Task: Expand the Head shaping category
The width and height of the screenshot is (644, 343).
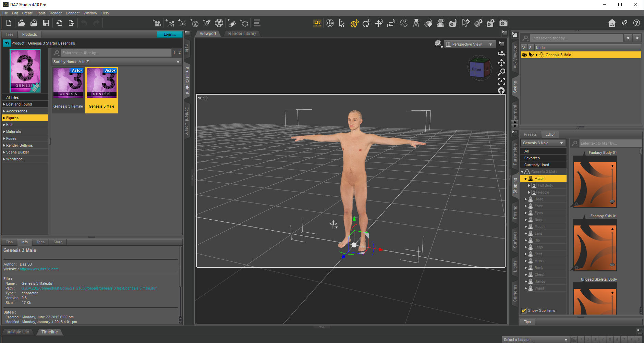Action: point(526,199)
